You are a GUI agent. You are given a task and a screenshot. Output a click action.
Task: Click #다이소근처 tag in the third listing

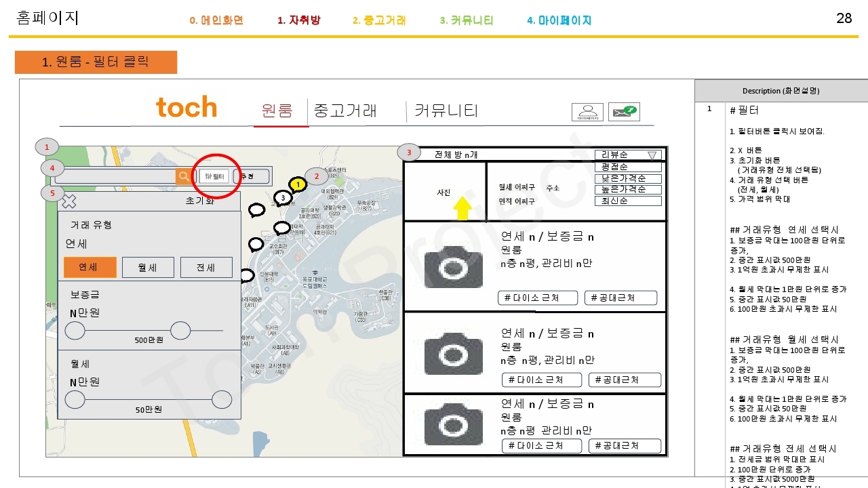point(542,445)
